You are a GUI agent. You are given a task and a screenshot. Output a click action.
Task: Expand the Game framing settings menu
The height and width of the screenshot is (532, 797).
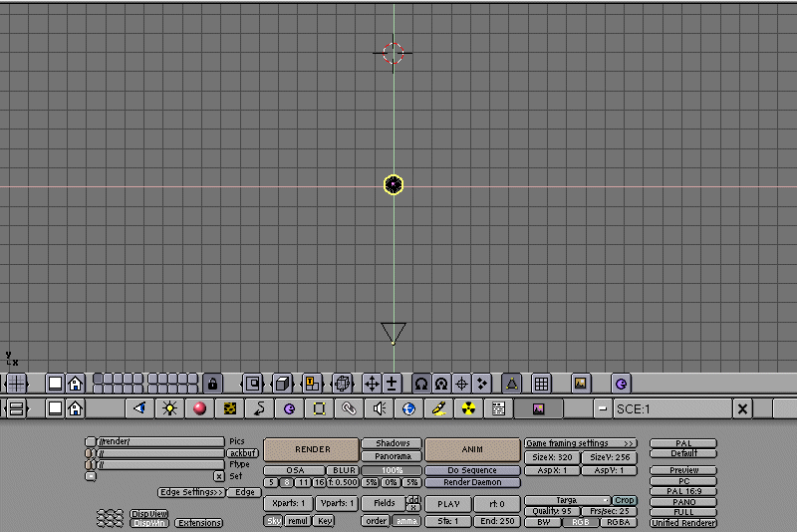[x=580, y=443]
